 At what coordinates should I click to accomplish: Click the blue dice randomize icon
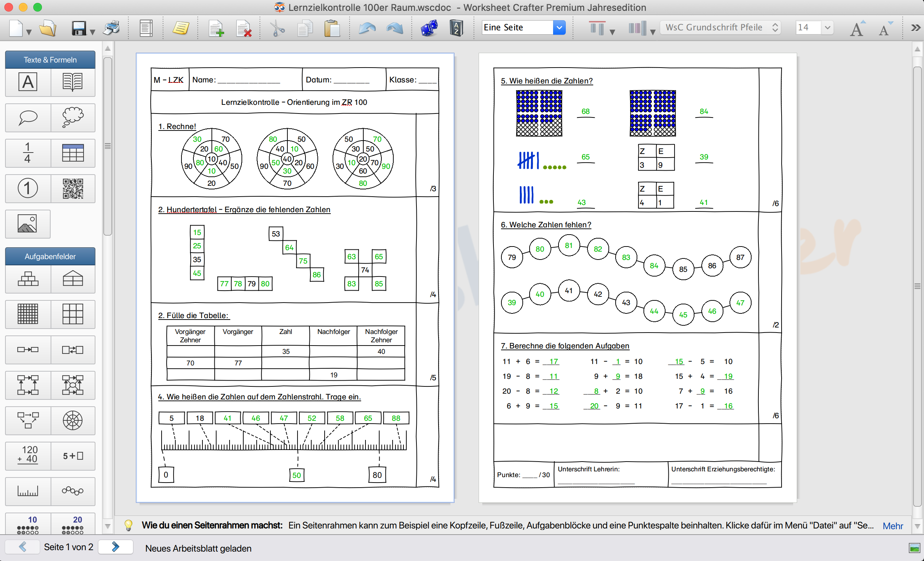click(429, 28)
